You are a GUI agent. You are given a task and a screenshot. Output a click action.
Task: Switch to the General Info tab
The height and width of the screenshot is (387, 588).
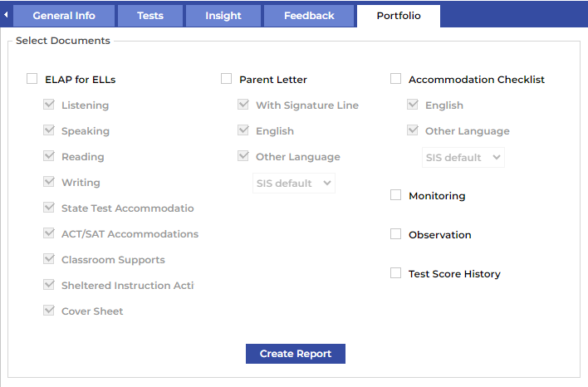[x=64, y=16]
